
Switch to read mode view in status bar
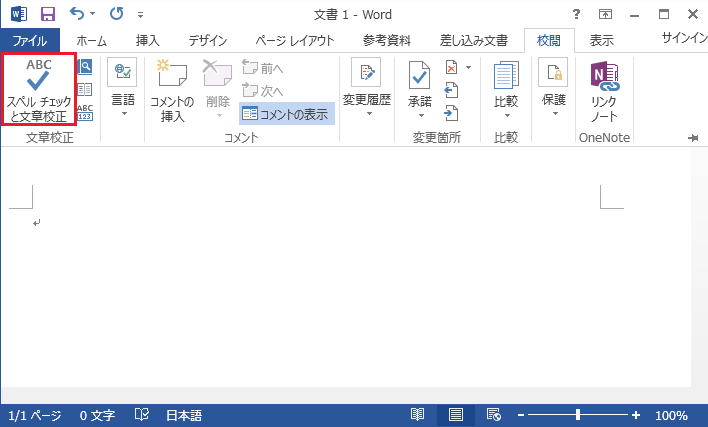coord(418,415)
